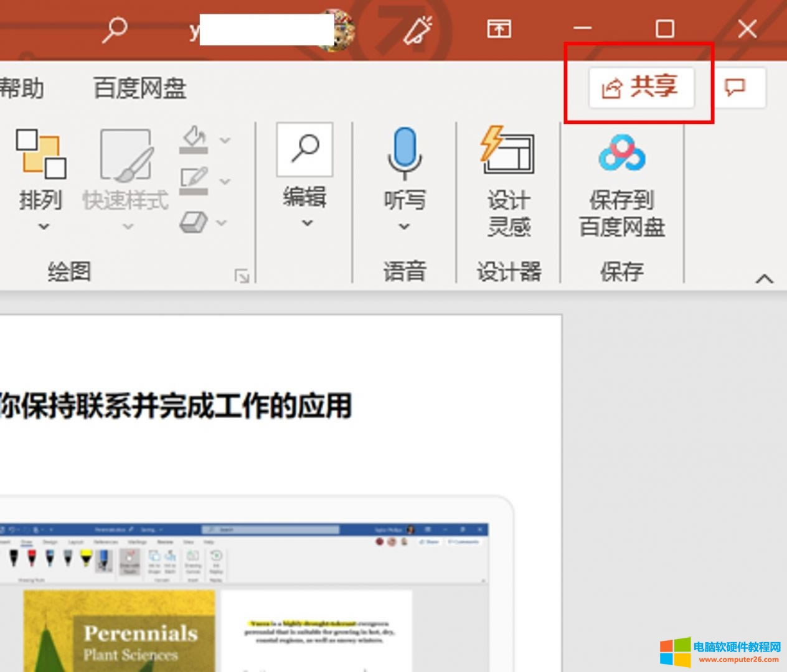Open the Baidu Netdisk (百度网盘) tab
This screenshot has width=787, height=672.
pyautogui.click(x=139, y=88)
